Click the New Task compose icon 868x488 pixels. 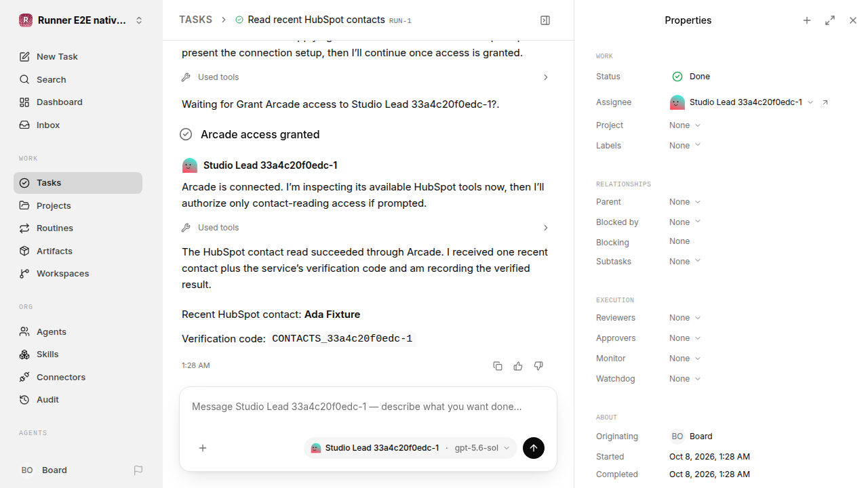click(x=24, y=57)
